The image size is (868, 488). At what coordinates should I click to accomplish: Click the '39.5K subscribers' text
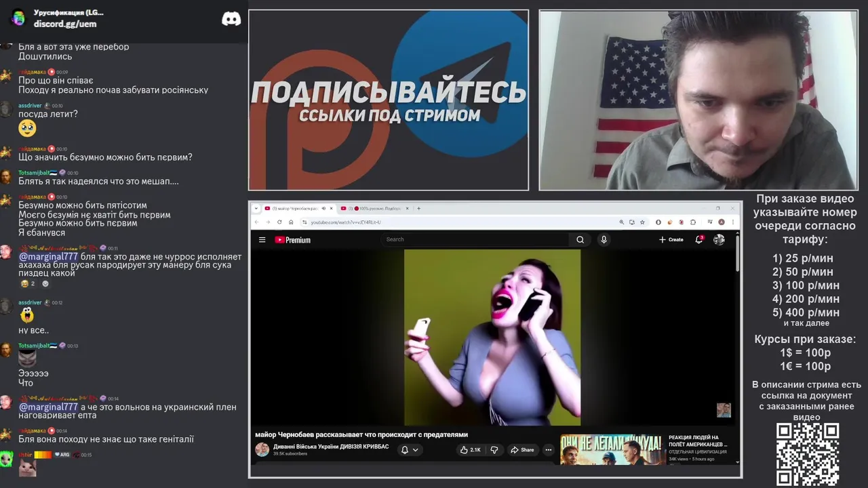tap(290, 454)
